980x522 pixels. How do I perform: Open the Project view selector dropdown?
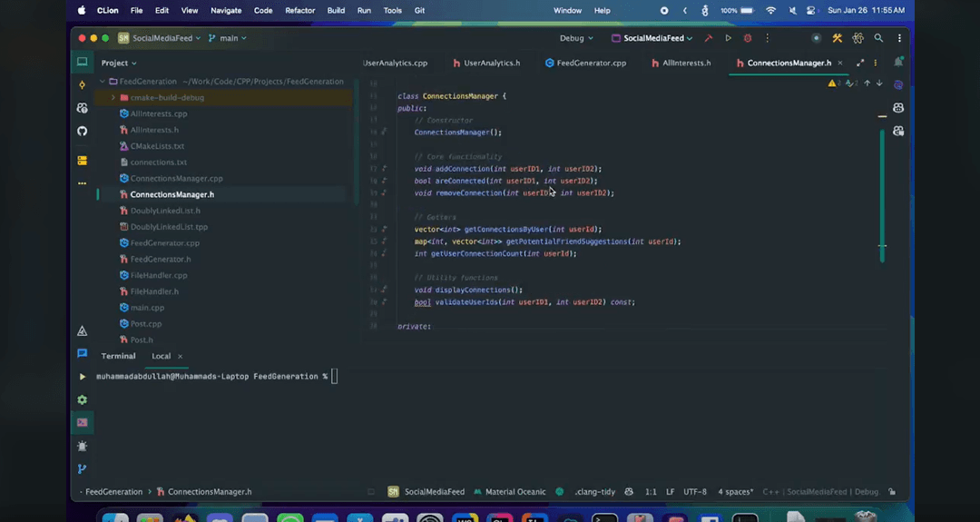[x=119, y=63]
